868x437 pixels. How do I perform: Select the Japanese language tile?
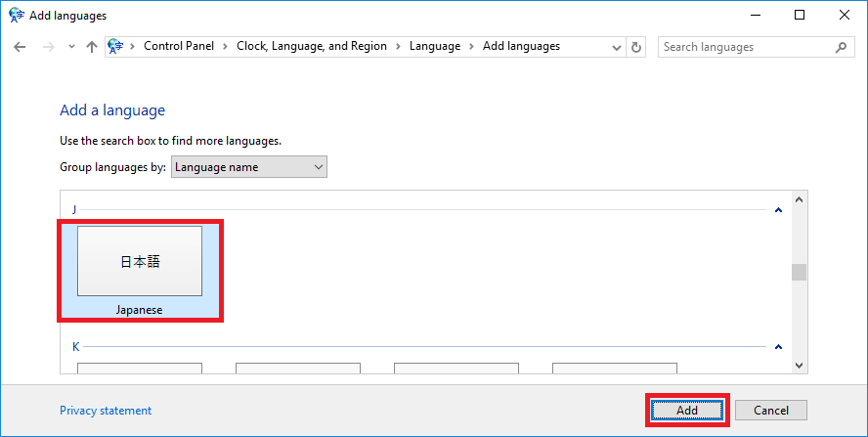click(140, 270)
